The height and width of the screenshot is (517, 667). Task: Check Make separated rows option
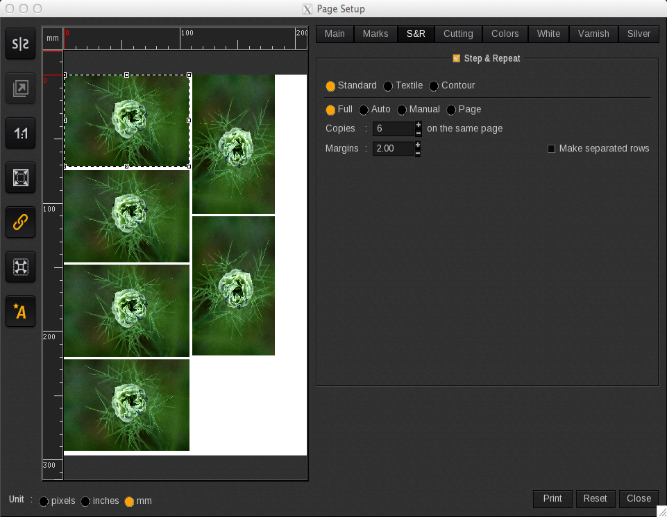(551, 149)
